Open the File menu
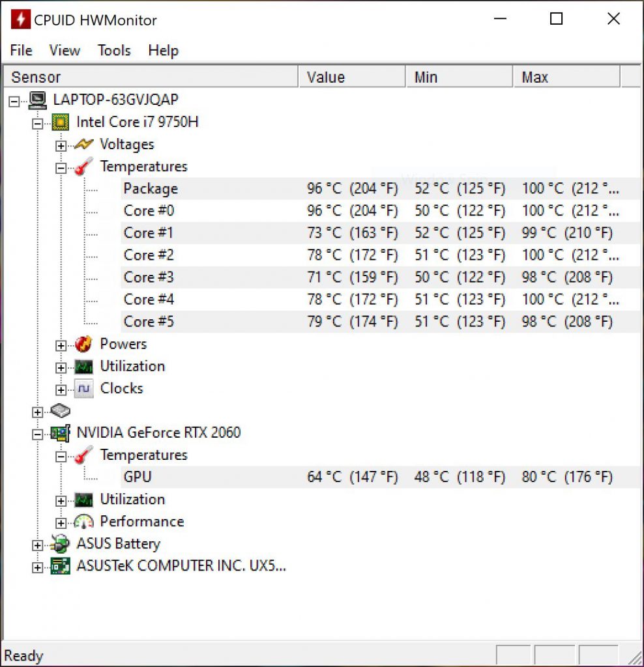Image resolution: width=644 pixels, height=667 pixels. tap(21, 50)
